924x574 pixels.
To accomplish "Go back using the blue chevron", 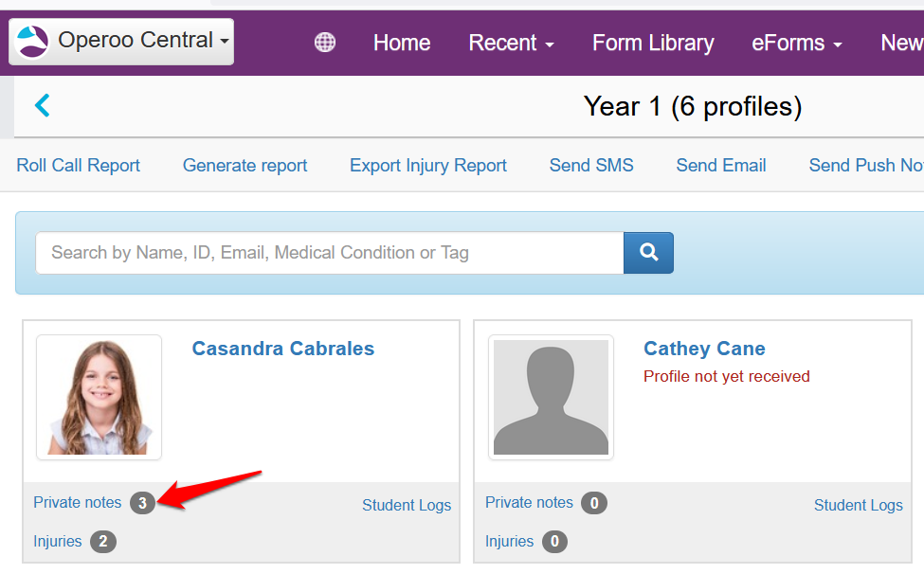I will [42, 105].
